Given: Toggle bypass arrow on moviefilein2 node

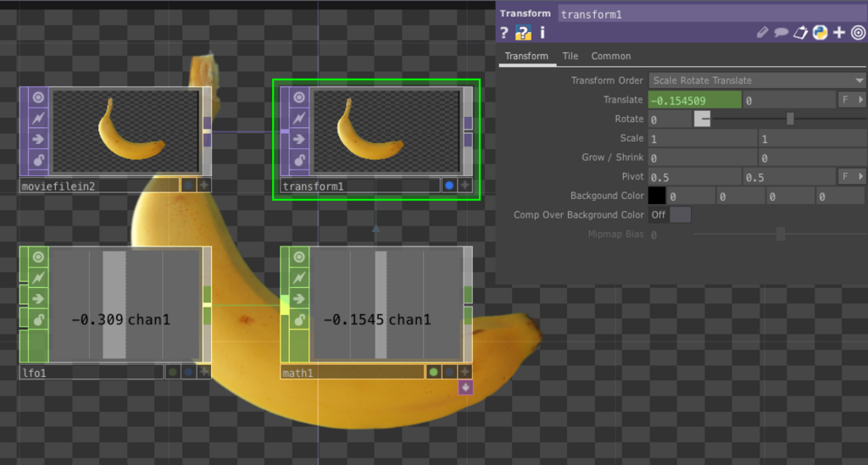Looking at the screenshot, I should (38, 140).
